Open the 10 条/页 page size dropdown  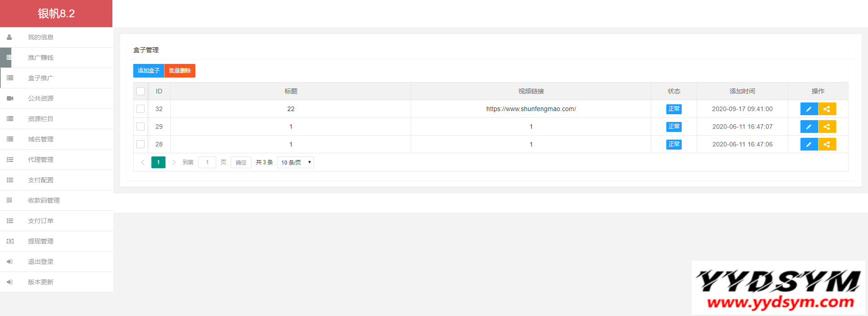(x=296, y=162)
